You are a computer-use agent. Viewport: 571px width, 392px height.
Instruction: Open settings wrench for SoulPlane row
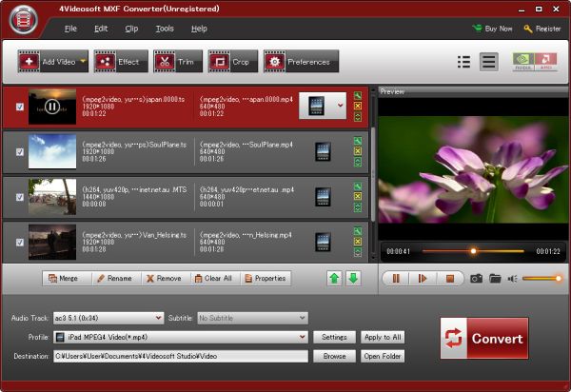358,141
